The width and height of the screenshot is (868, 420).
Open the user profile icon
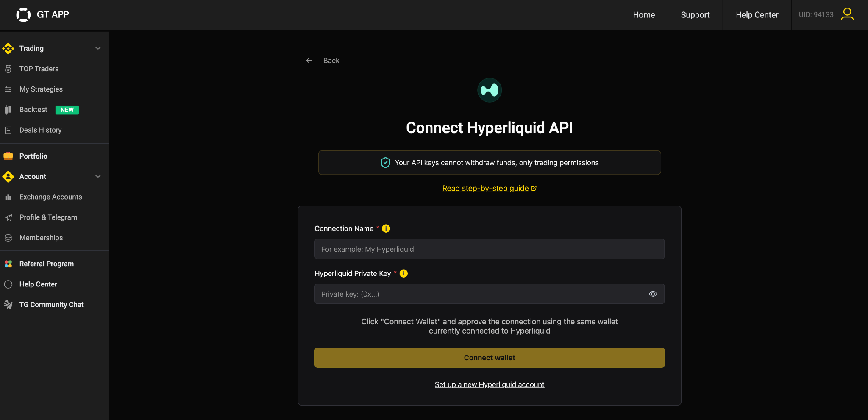click(847, 14)
